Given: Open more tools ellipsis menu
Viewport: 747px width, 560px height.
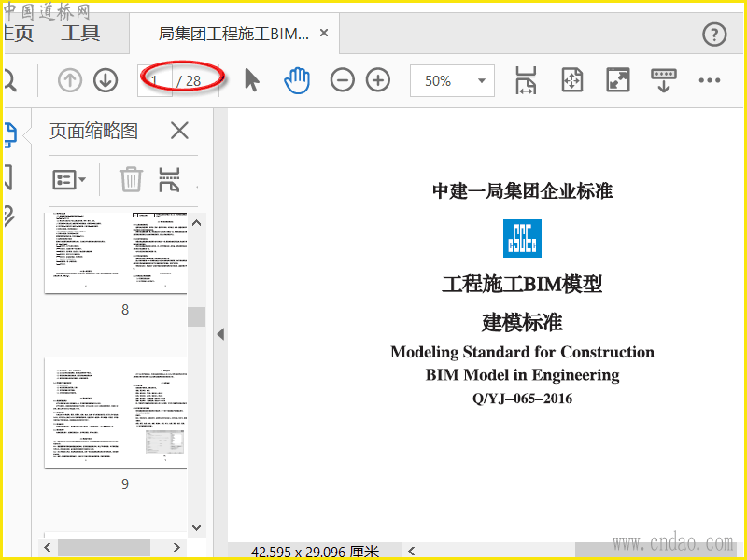Looking at the screenshot, I should click(710, 80).
